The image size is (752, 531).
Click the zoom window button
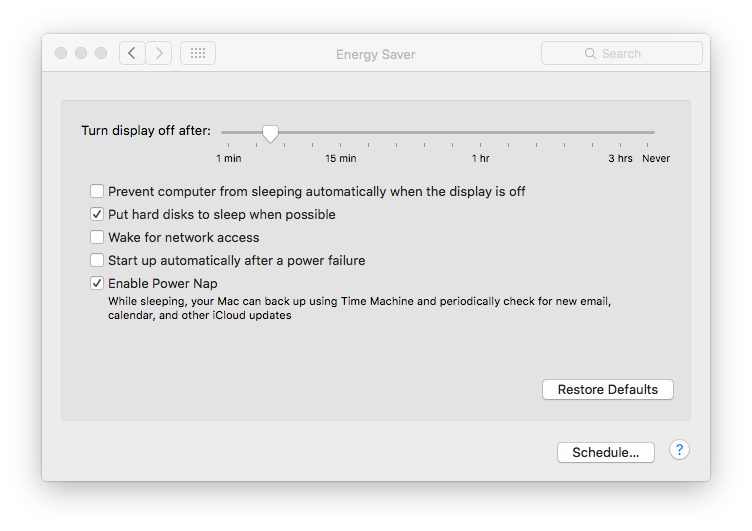[x=101, y=53]
